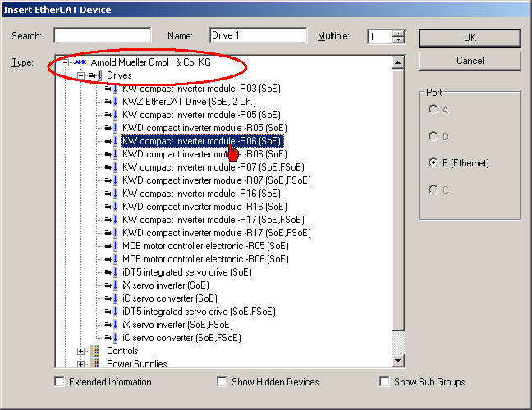Click the Power Supplies category icon

coord(95,363)
